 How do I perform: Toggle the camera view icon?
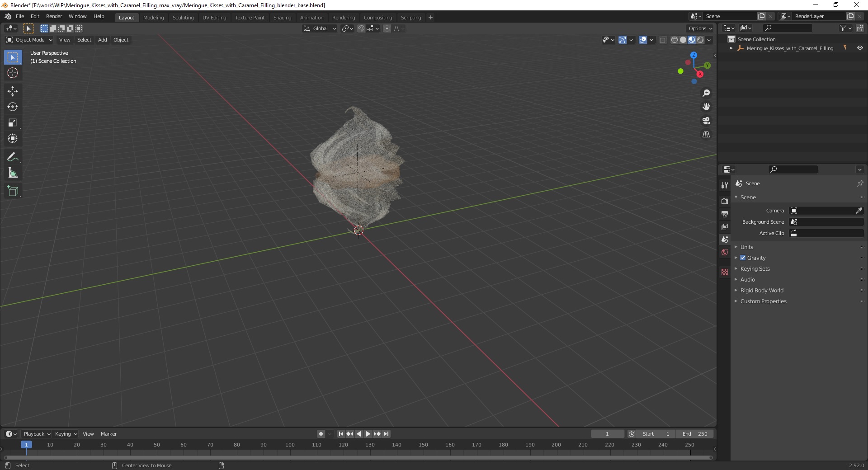[706, 121]
